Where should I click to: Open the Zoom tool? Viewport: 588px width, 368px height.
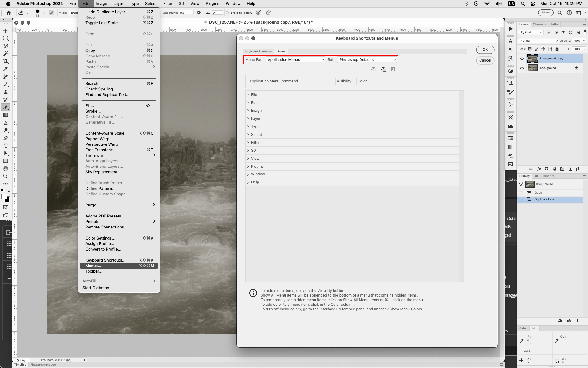point(6,176)
